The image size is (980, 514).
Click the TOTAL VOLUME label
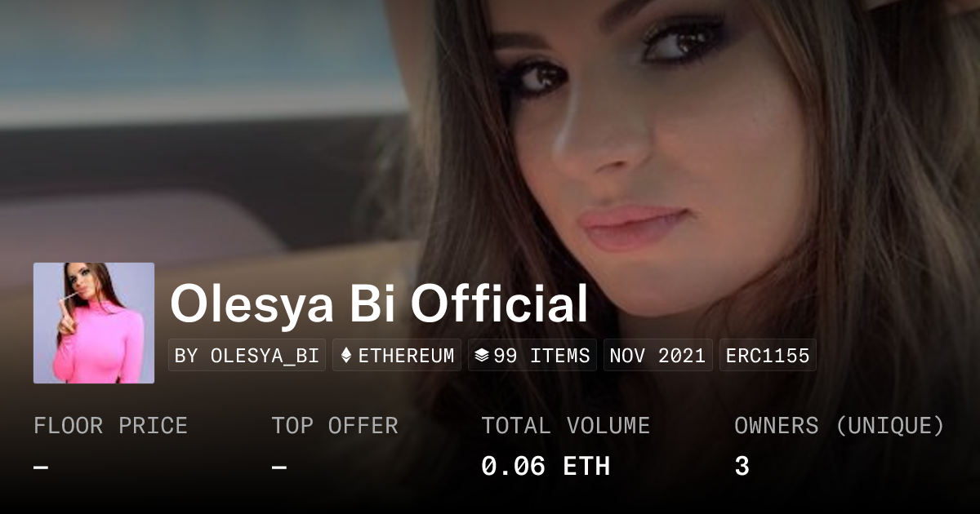coord(566,426)
